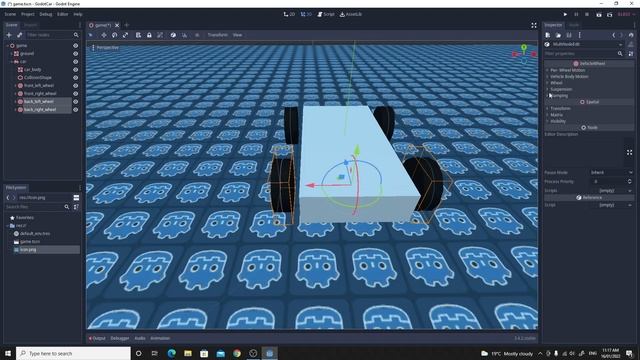Image resolution: width=640 pixels, height=360 pixels.
Task: Click the Filter nodes search magnifier
Action: click(76, 35)
